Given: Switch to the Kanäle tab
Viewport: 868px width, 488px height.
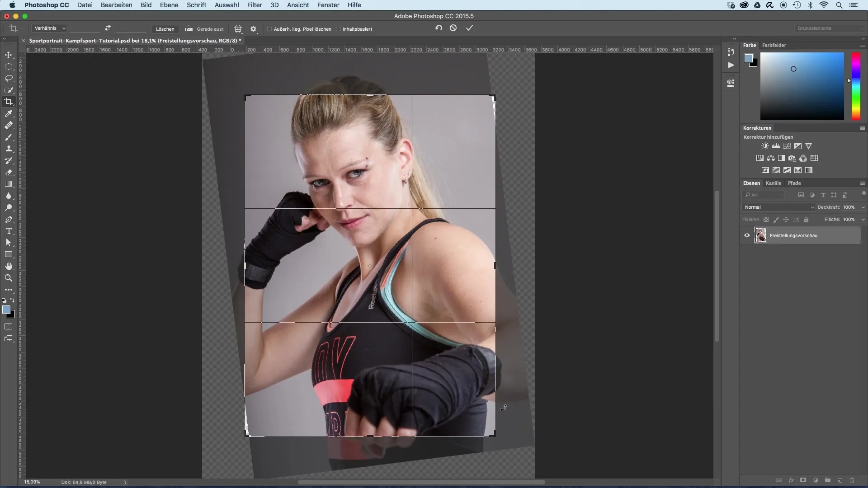Looking at the screenshot, I should pyautogui.click(x=774, y=183).
